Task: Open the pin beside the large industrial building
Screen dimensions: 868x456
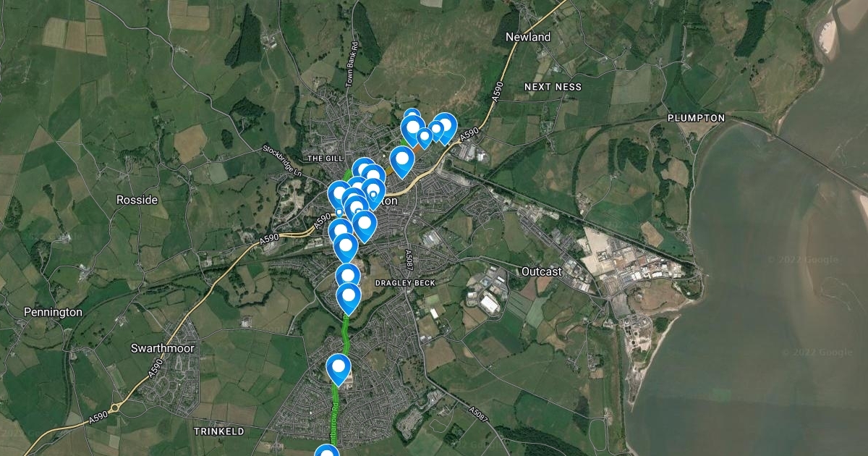Action: (339, 368)
